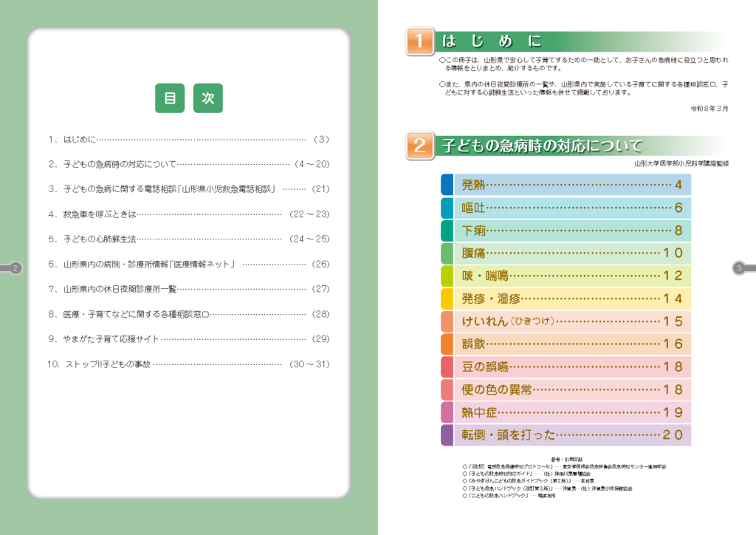Select the 熱中症 entry for page 19
This screenshot has height=535, width=756.
(565, 413)
